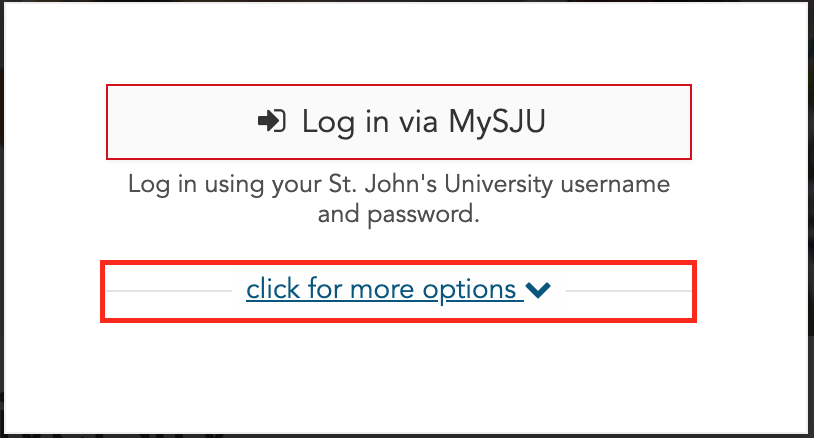This screenshot has height=438, width=814.
Task: Select the blue arrowhead under login description
Action: tap(538, 290)
